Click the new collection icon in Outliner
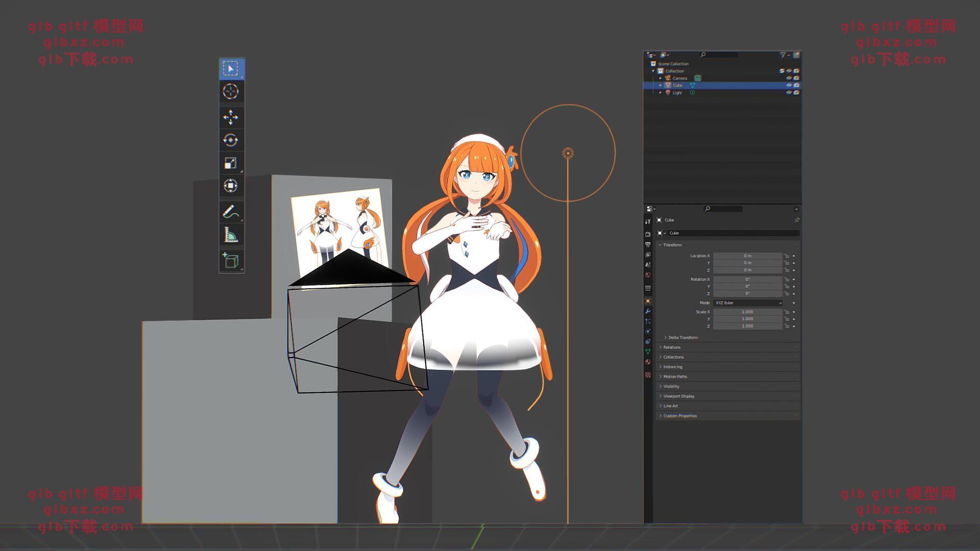 coord(796,55)
